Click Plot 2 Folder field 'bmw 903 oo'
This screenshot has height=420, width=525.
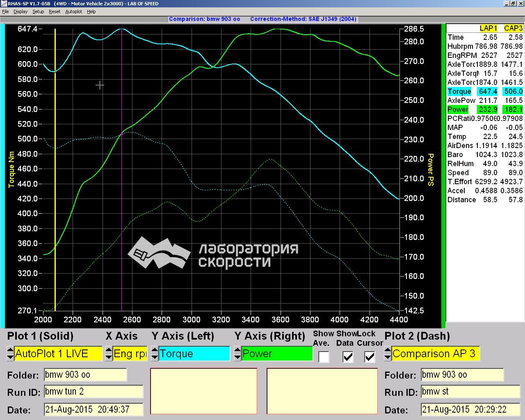coord(462,374)
